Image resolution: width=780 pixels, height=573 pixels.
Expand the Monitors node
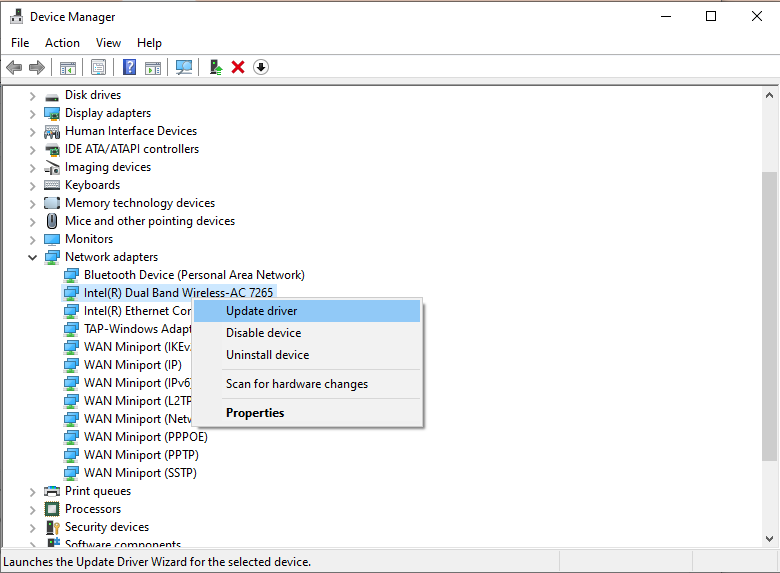[x=32, y=240]
